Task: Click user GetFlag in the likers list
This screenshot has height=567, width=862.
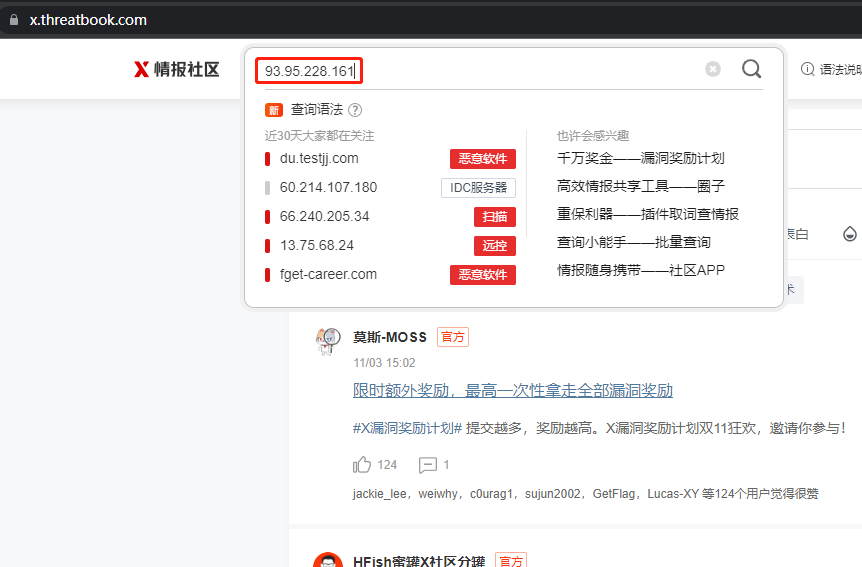Action: pos(614,494)
